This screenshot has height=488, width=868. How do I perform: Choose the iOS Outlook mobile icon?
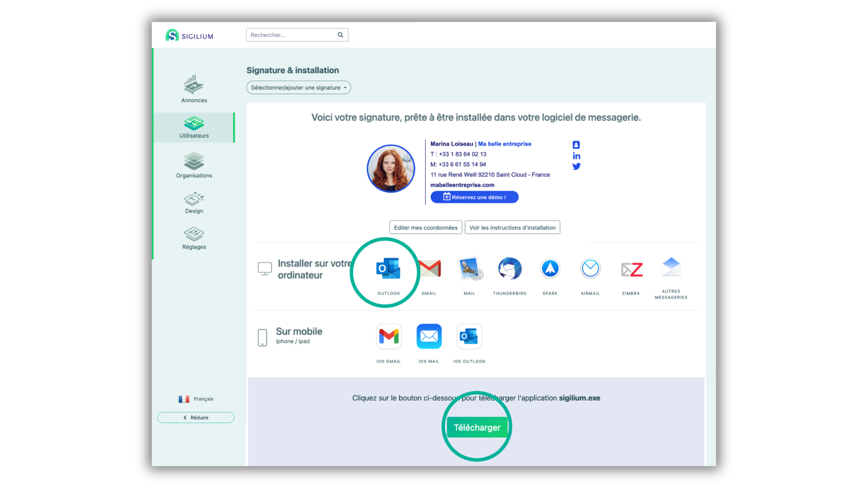click(x=469, y=337)
